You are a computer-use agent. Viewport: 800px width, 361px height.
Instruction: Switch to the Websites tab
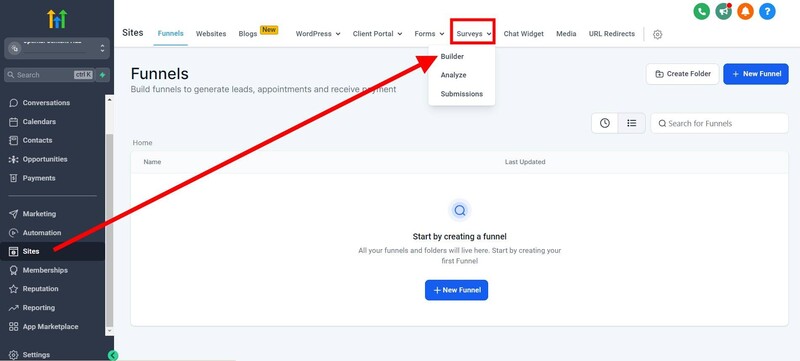[x=211, y=34]
